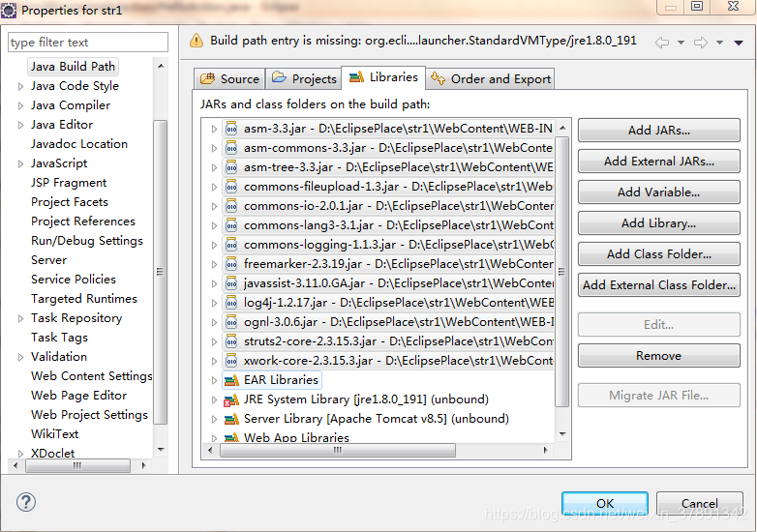Expand the EAR Libraries node
Image resolution: width=757 pixels, height=532 pixels.
coord(214,380)
